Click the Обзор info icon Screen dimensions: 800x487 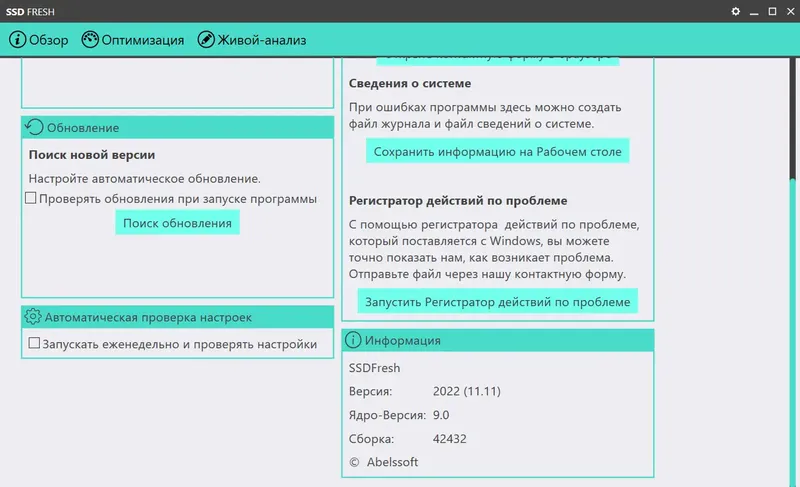(x=17, y=39)
